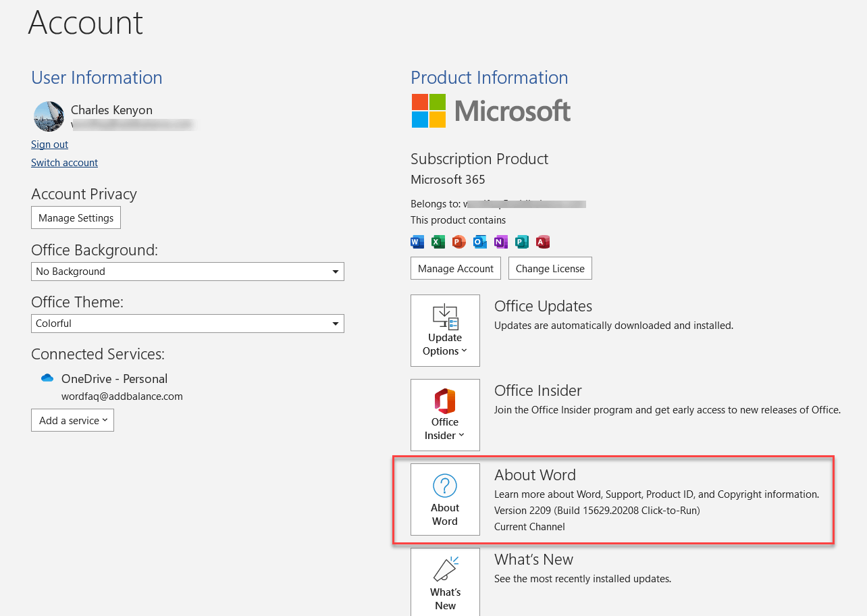This screenshot has width=867, height=616.
Task: Click the Account Privacy heading
Action: (x=84, y=194)
